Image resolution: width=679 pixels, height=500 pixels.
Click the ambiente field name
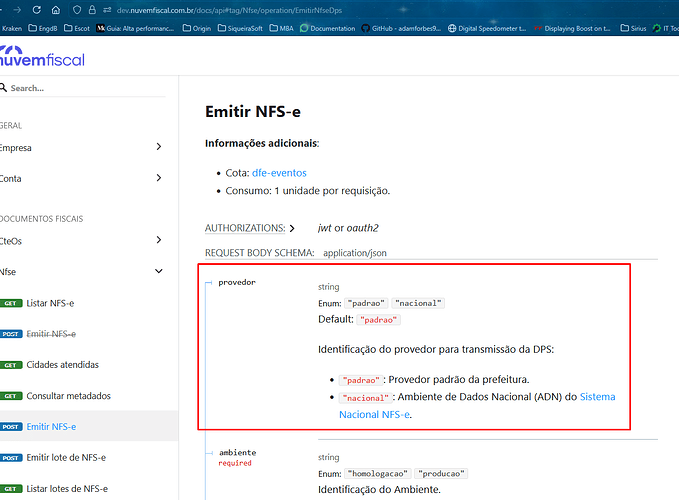[237, 452]
